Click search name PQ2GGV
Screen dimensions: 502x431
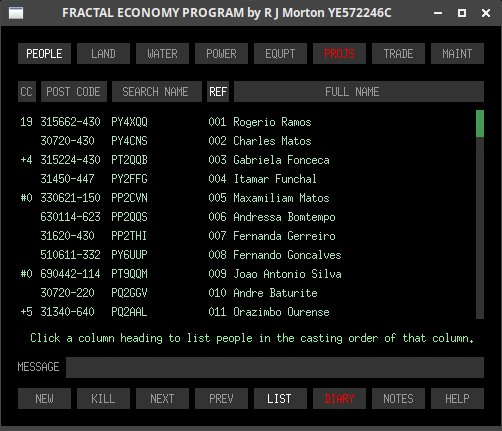point(129,293)
